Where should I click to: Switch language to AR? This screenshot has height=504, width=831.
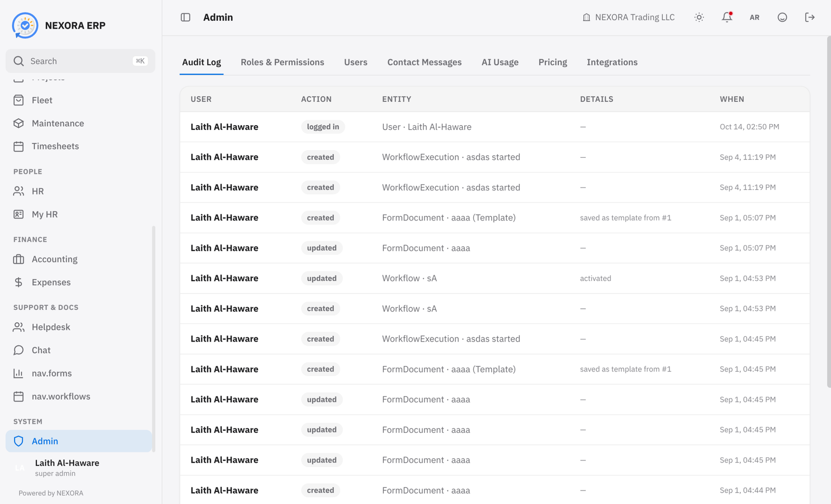[755, 17]
